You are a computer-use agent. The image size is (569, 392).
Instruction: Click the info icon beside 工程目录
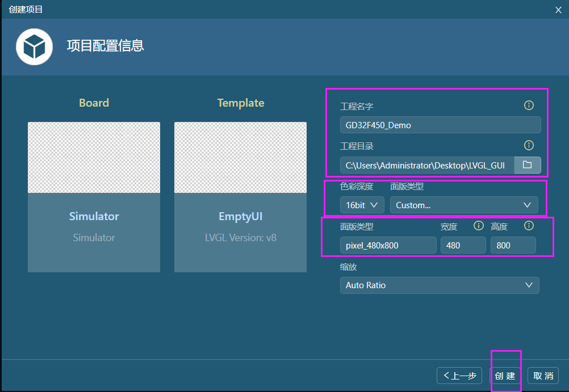coord(529,145)
